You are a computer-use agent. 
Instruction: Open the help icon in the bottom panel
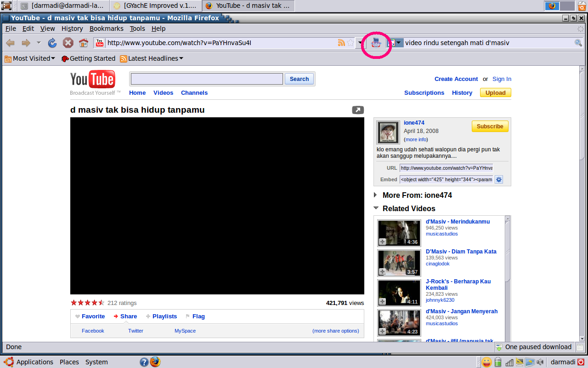point(144,362)
